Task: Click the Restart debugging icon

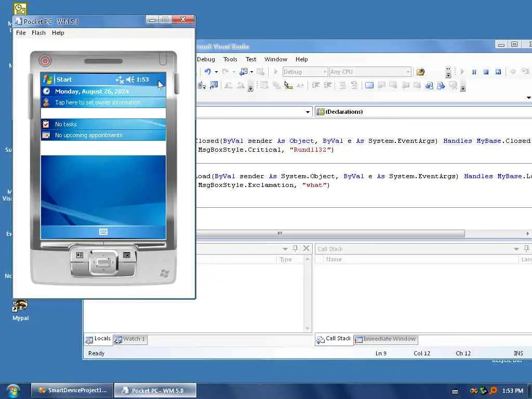Action: tap(498, 72)
